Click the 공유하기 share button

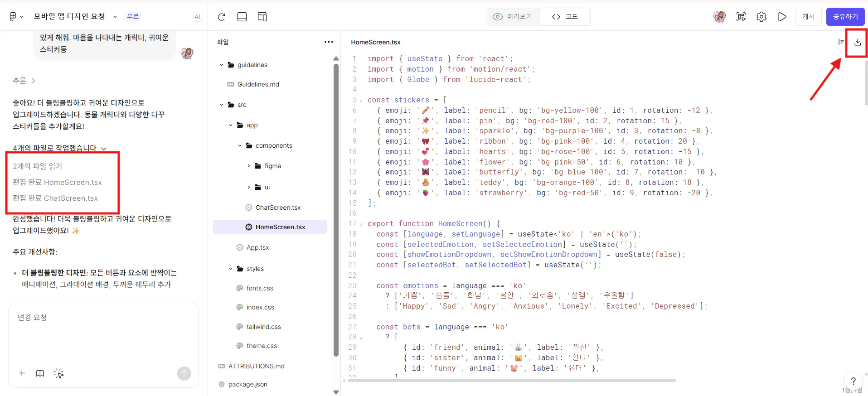coord(845,17)
